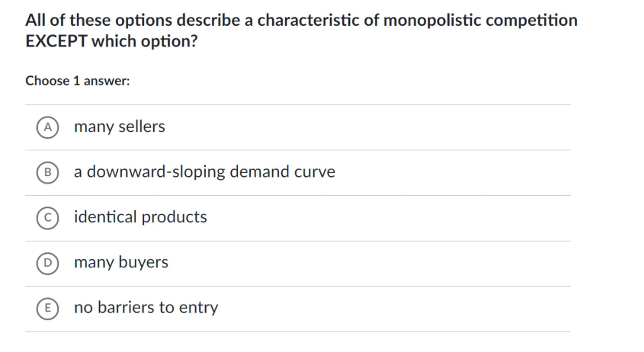This screenshot has width=644, height=352.
Task: Choose the 'identical products' answer text
Action: click(x=140, y=217)
